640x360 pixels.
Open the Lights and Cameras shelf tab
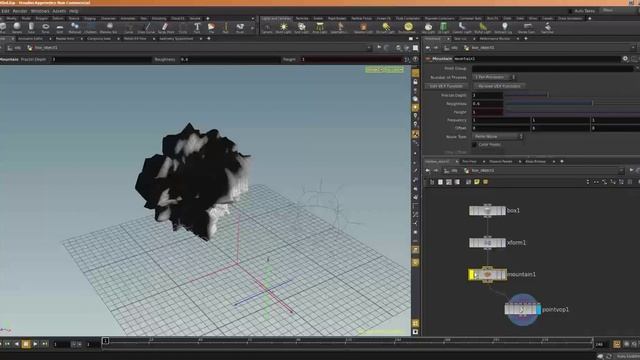tap(276, 18)
